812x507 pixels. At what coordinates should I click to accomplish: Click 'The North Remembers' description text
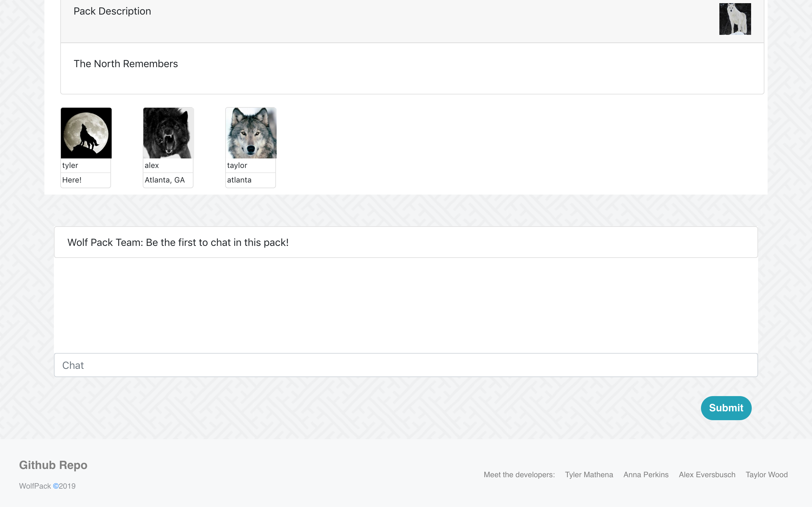point(126,64)
